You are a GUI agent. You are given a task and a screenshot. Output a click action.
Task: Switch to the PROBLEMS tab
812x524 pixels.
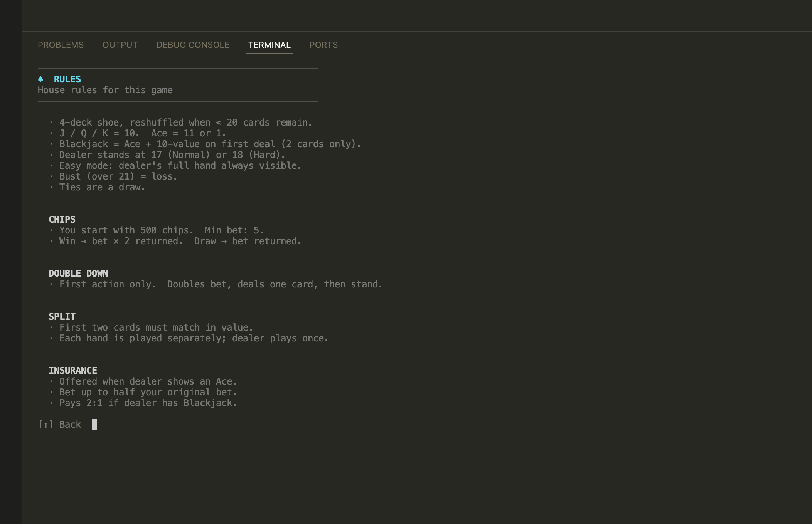click(61, 45)
